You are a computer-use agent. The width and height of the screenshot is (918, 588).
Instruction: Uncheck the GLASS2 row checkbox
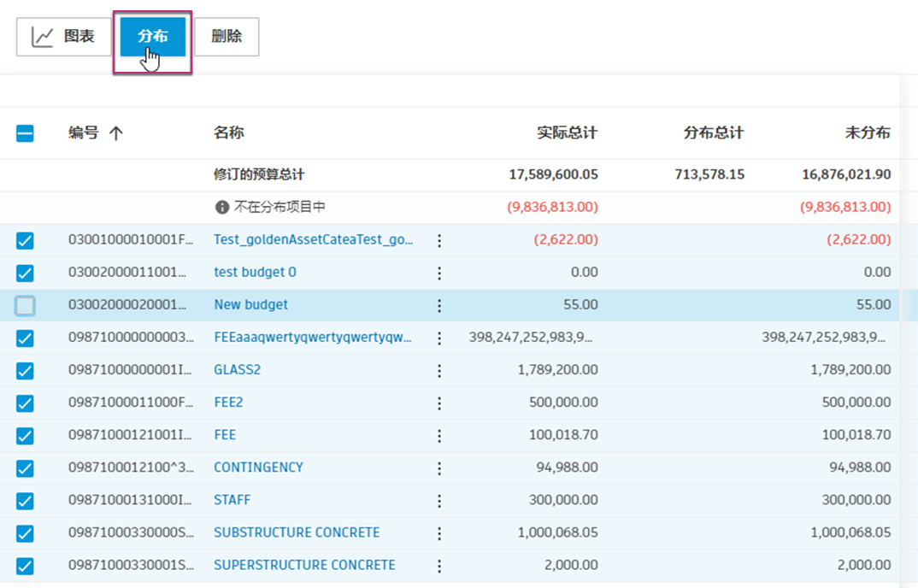(x=25, y=371)
